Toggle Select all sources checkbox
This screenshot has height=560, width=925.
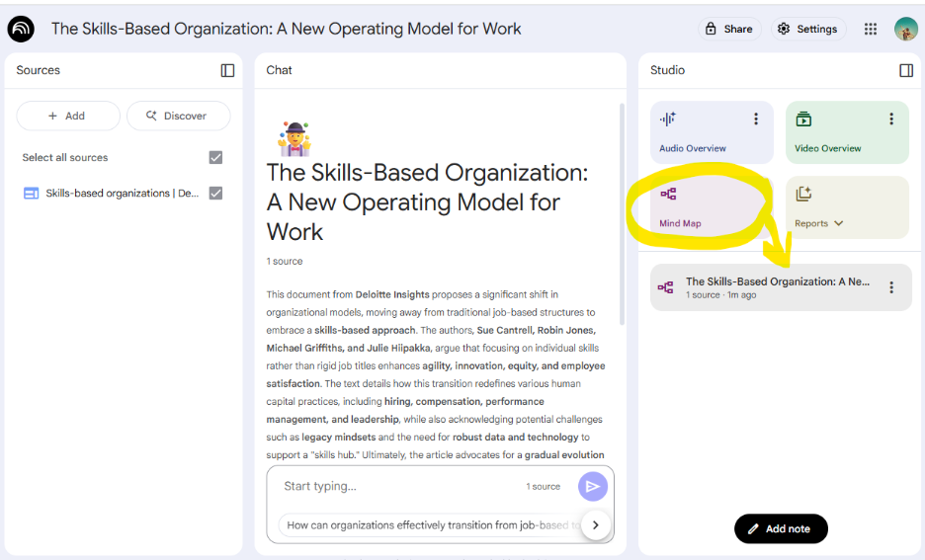coord(215,157)
